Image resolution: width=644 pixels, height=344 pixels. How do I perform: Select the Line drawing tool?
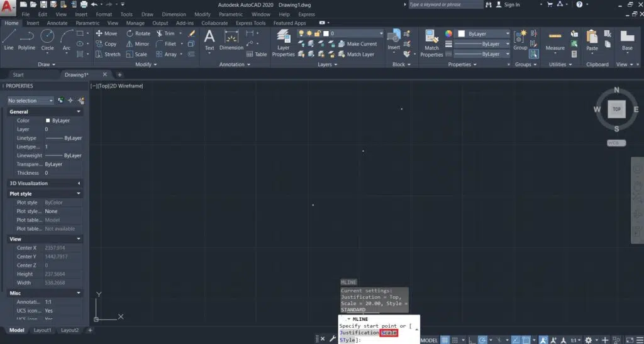coord(8,39)
